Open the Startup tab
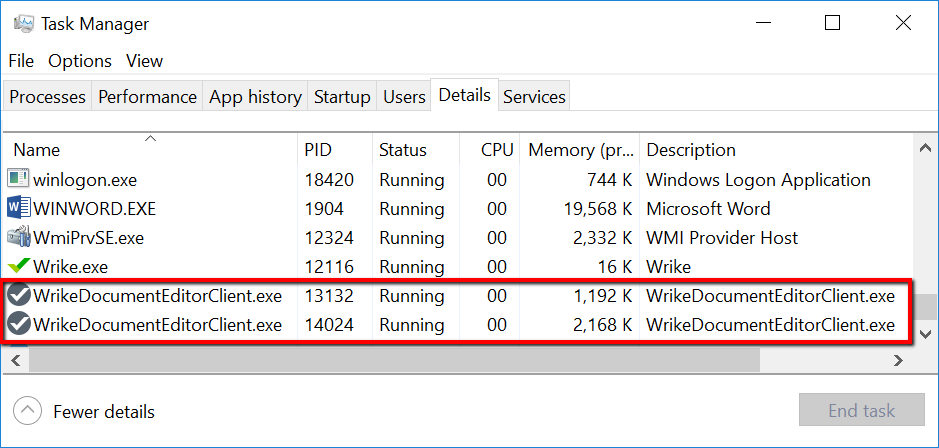Screen dimensions: 939x448 pos(342,97)
